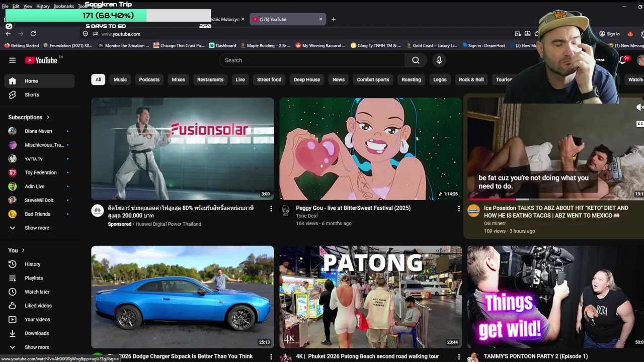The width and height of the screenshot is (644, 362).
Task: Open the Edit browser menu
Action: (x=16, y=6)
